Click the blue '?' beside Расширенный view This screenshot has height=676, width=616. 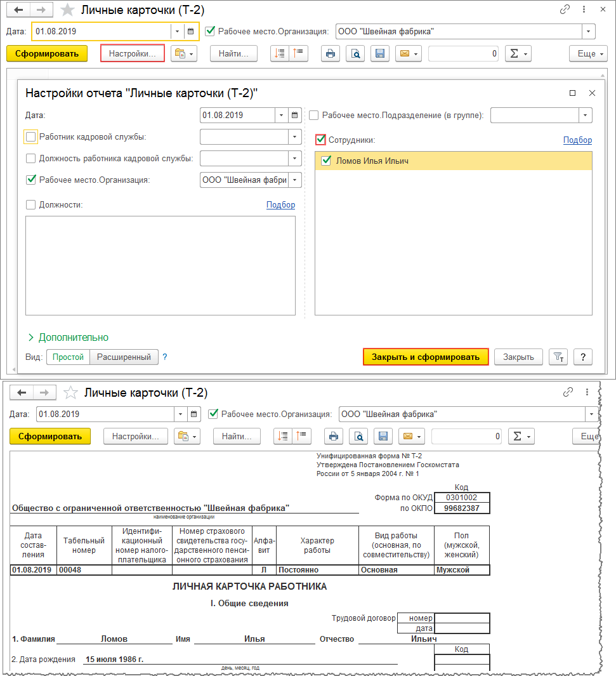164,357
